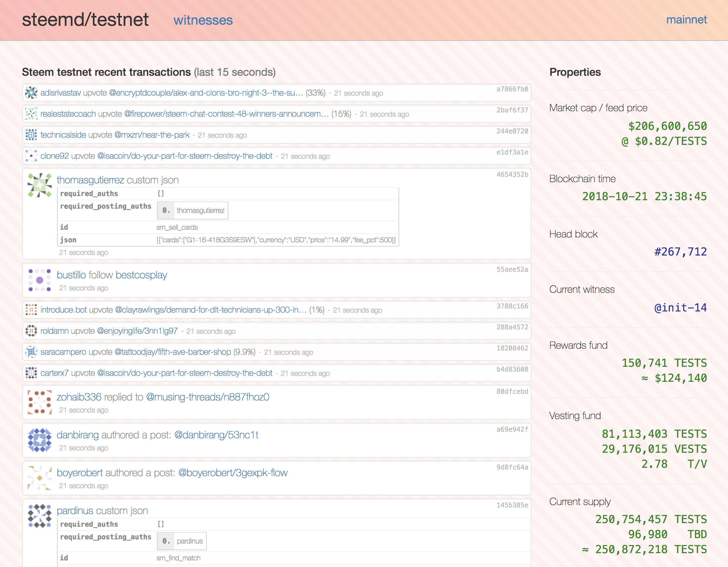Viewport: 728px width, 567px height.
Task: Click the danbirang avatar image
Action: [x=40, y=440]
